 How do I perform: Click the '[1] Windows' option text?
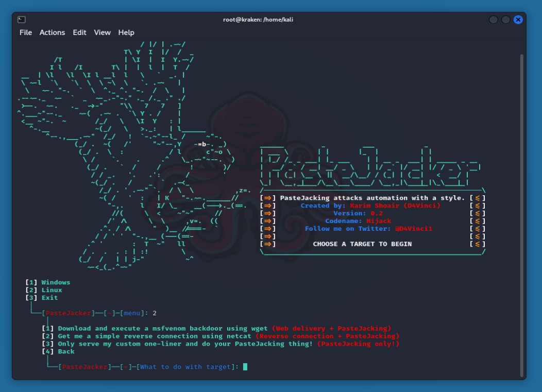[48, 282]
